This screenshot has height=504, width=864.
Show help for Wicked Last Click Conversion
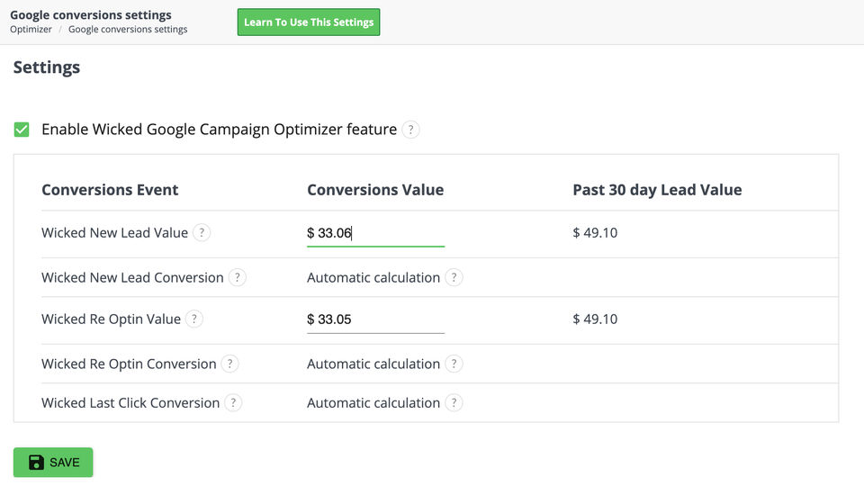[x=233, y=403]
